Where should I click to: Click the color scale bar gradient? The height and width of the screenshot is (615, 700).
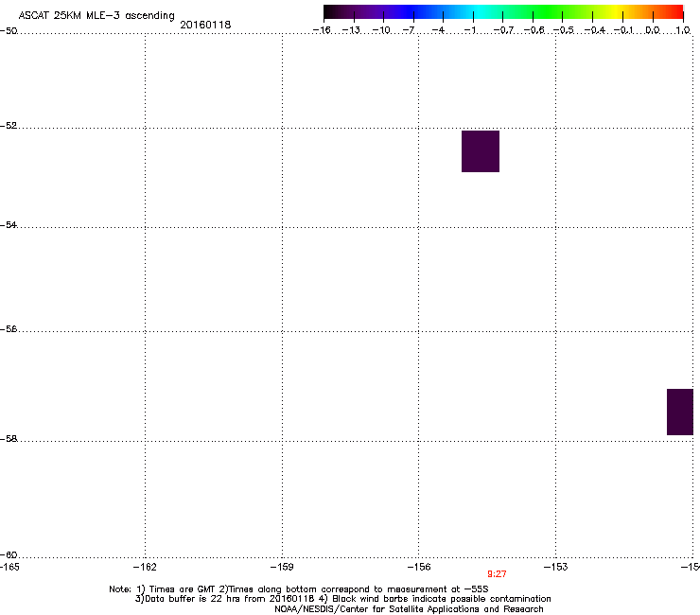(x=503, y=12)
